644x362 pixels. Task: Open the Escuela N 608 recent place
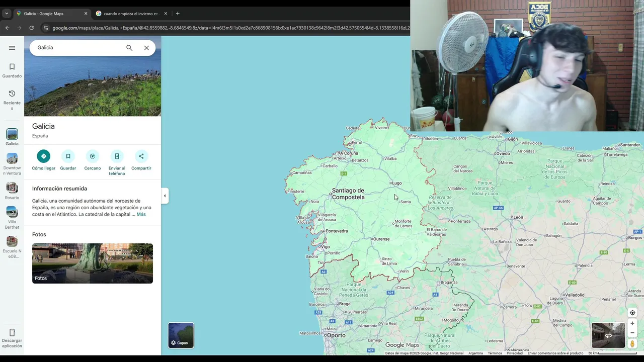[x=12, y=247]
